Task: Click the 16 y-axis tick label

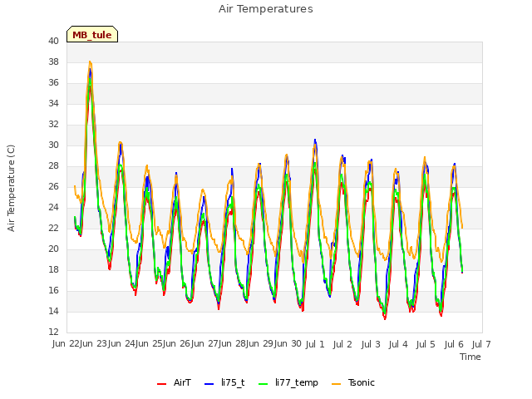Action: pyautogui.click(x=53, y=290)
